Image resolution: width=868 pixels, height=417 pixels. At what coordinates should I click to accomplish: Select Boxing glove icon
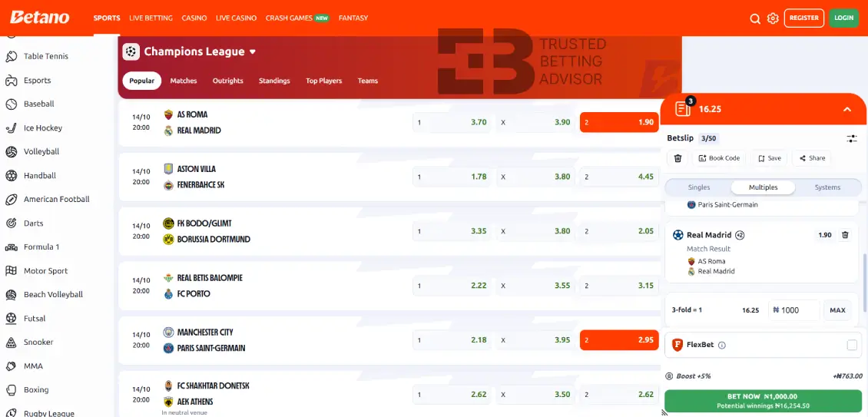[x=11, y=390]
